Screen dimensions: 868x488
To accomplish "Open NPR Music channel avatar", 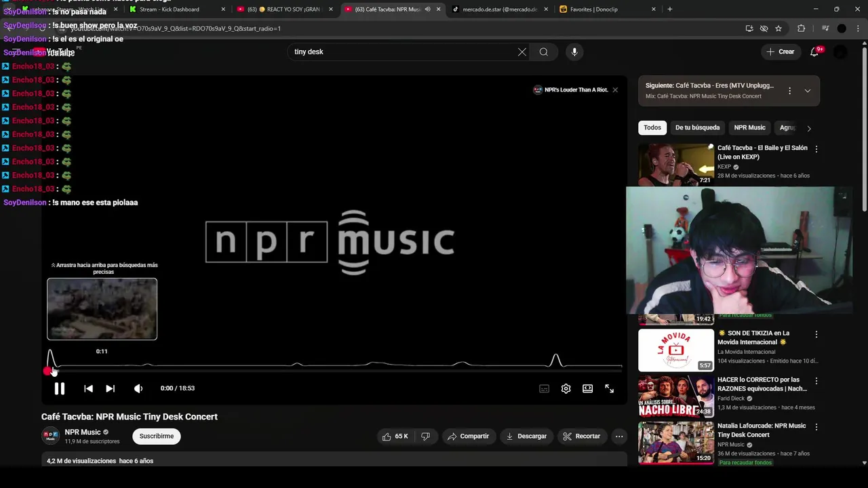I will click(x=50, y=436).
